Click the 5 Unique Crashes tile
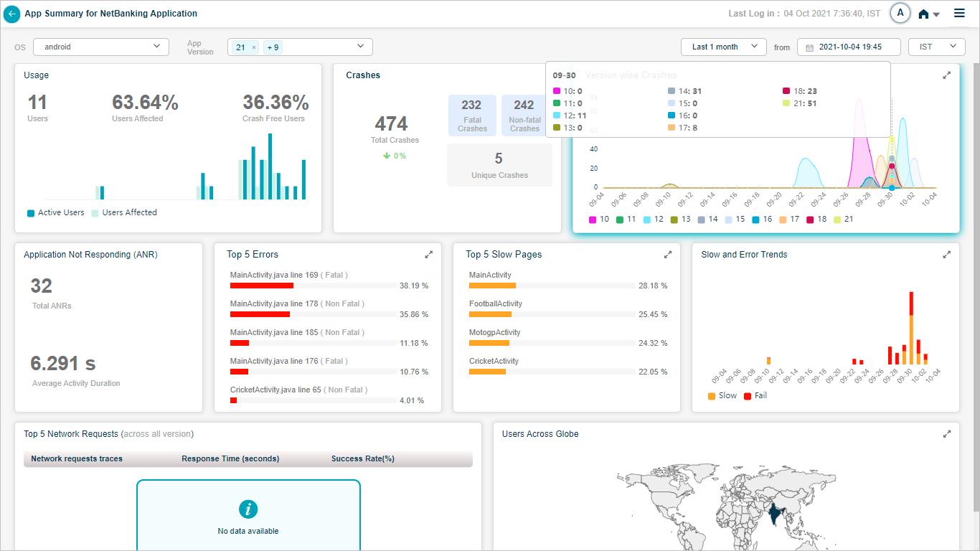Screen dimensions: 980x551 499,165
